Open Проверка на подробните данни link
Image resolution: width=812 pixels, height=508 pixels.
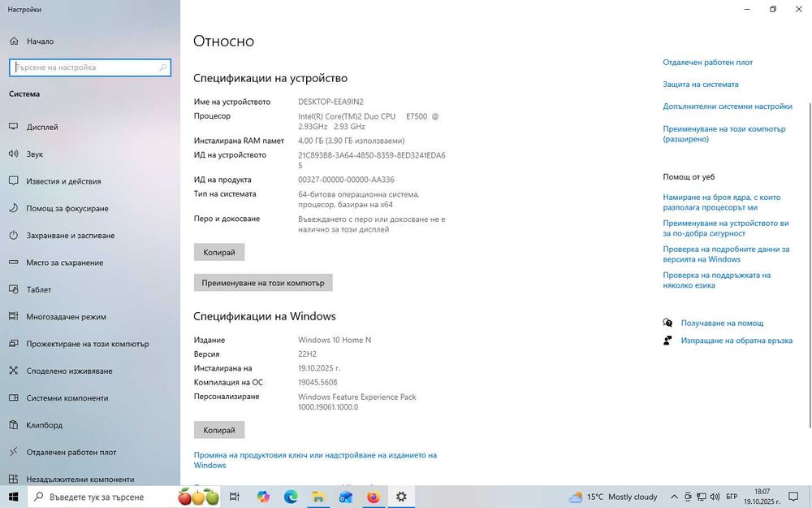(x=726, y=254)
